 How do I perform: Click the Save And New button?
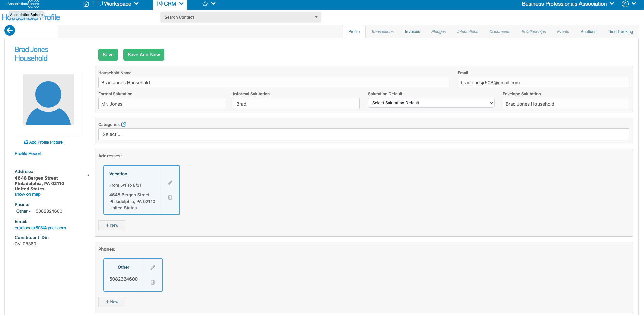[x=144, y=55]
